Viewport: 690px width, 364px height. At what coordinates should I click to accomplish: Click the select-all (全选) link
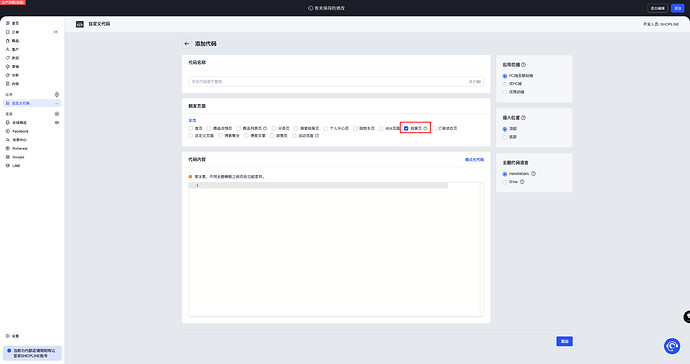click(x=192, y=121)
